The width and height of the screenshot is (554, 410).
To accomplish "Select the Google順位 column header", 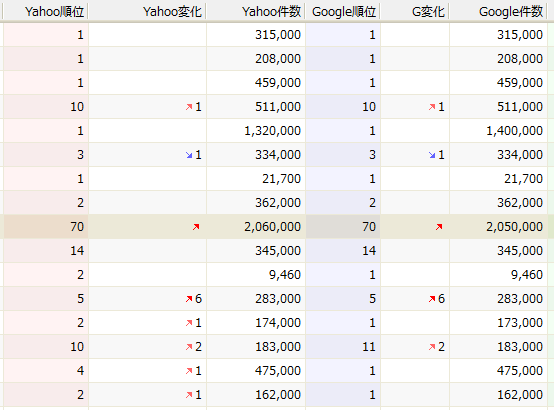I will pos(343,11).
